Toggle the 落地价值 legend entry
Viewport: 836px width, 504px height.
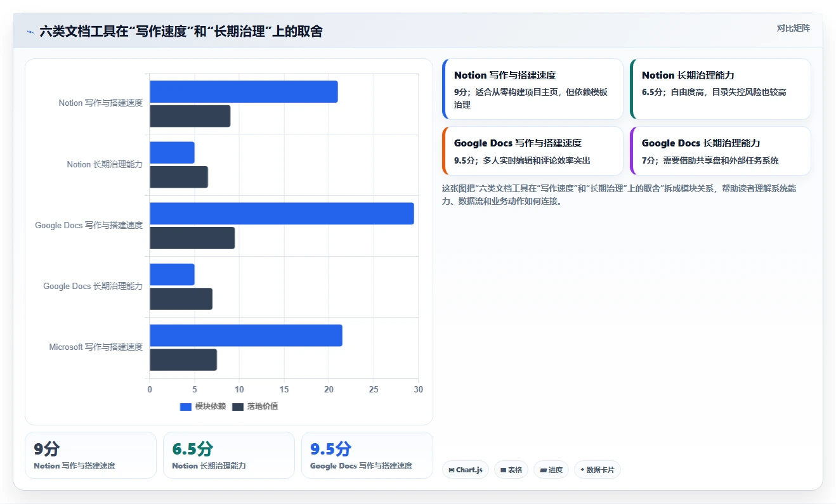[255, 406]
